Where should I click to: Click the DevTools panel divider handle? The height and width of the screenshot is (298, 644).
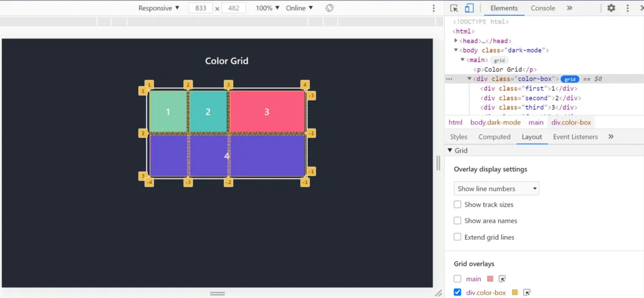tap(439, 163)
